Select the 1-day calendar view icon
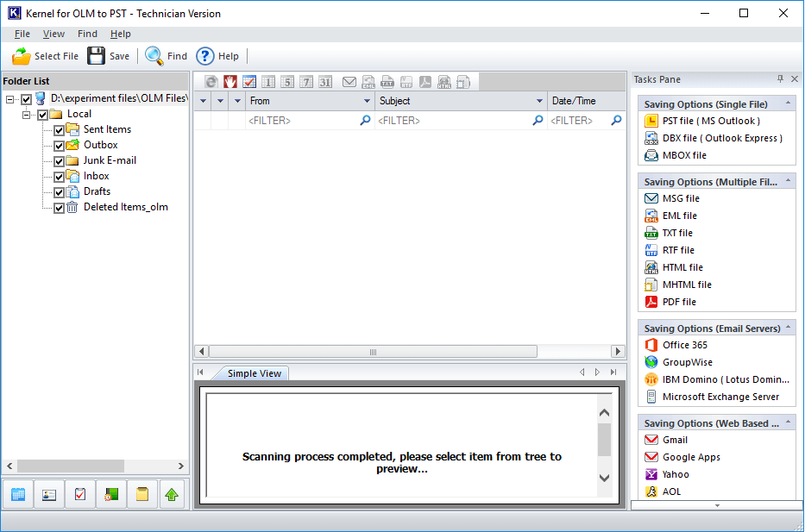 [268, 82]
